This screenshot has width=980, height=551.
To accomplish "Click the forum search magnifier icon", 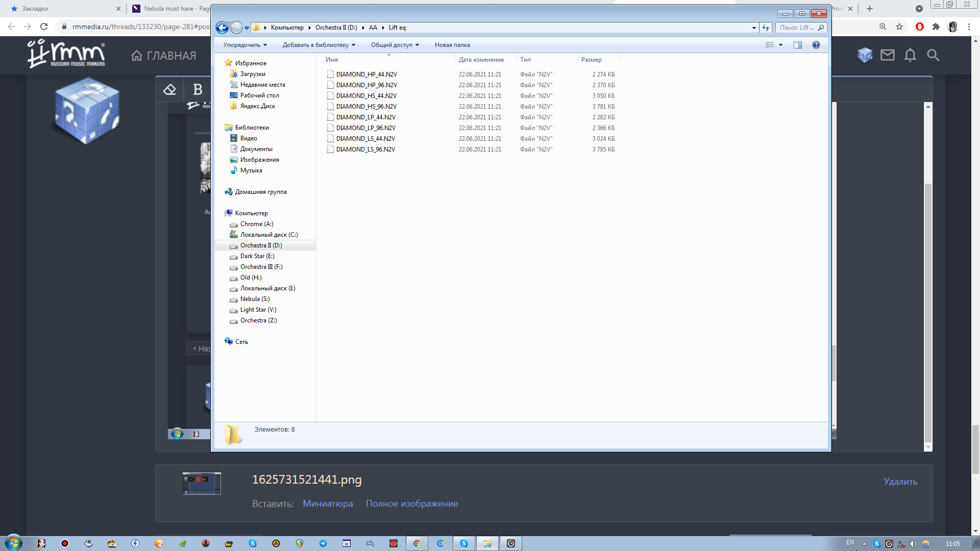I will (x=933, y=55).
